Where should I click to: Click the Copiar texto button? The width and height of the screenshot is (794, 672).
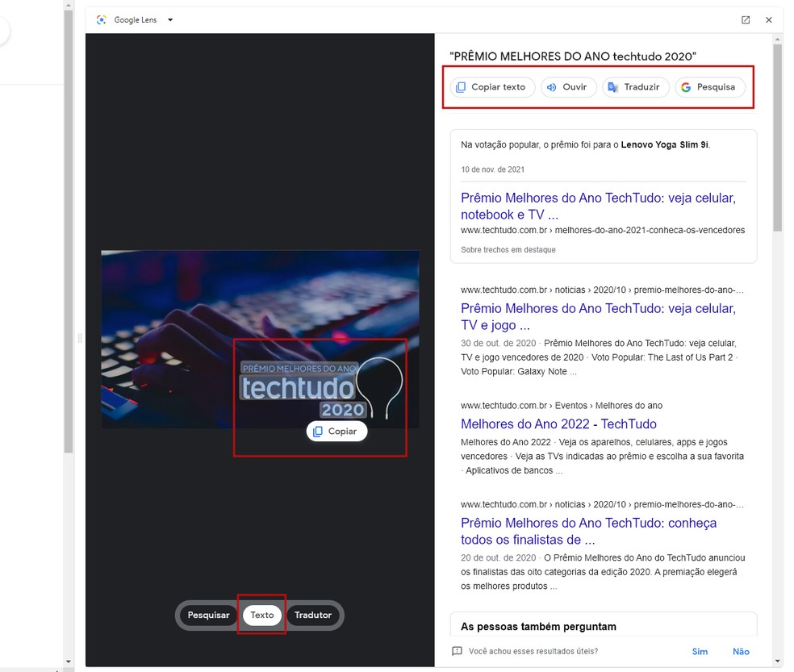tap(492, 87)
